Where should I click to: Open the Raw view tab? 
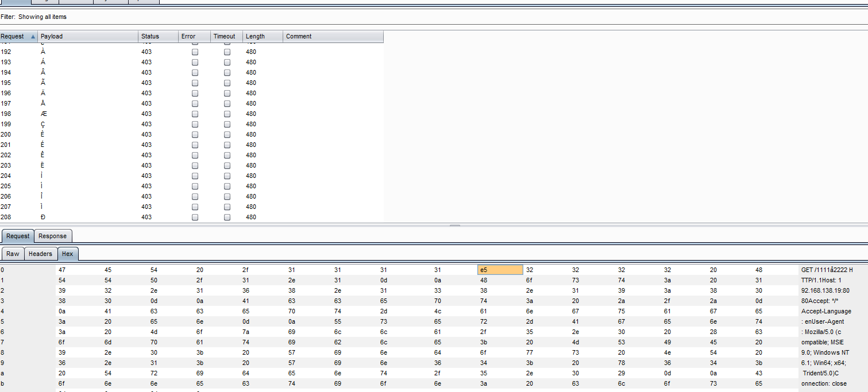click(13, 254)
